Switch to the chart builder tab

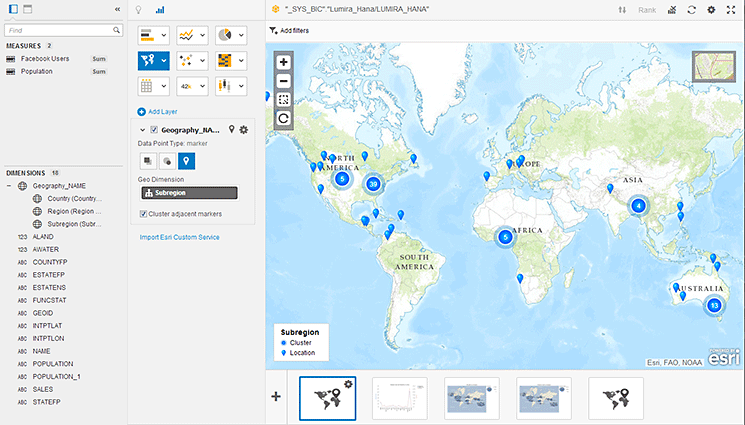[160, 10]
